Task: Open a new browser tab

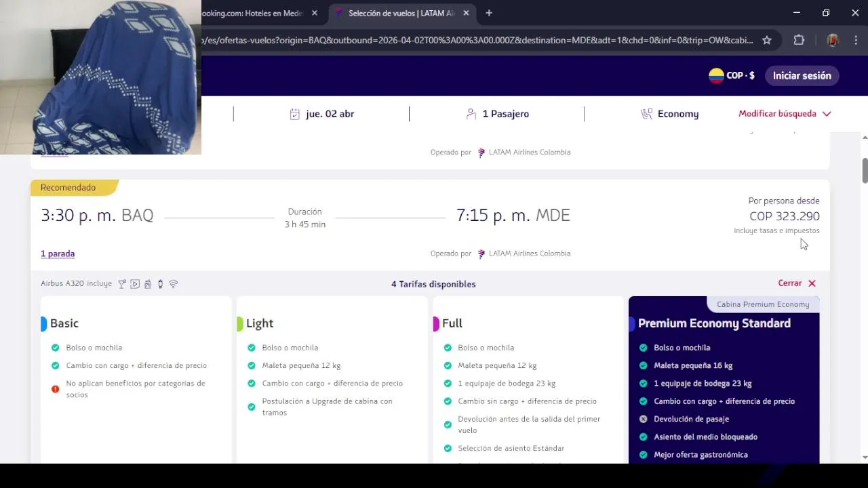Action: [489, 13]
